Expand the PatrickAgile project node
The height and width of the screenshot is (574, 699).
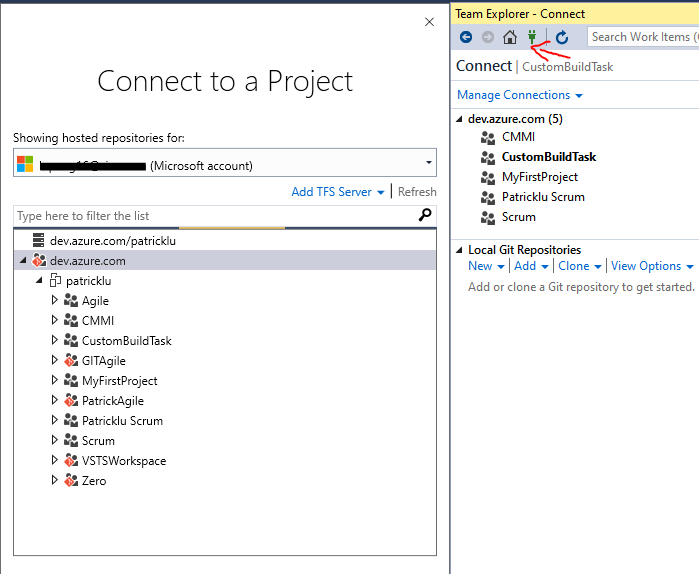54,400
